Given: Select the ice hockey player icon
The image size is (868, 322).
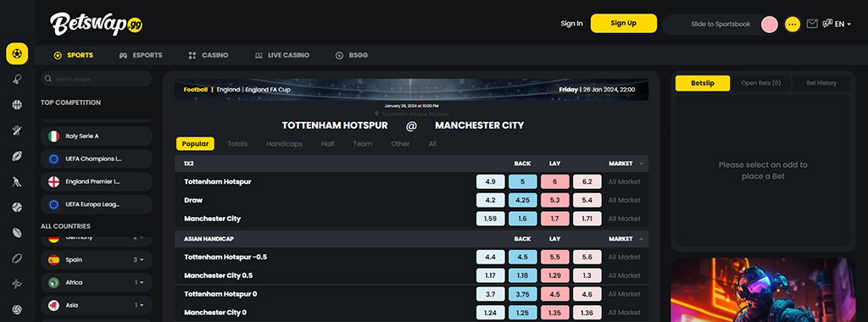Looking at the screenshot, I should click(x=17, y=181).
